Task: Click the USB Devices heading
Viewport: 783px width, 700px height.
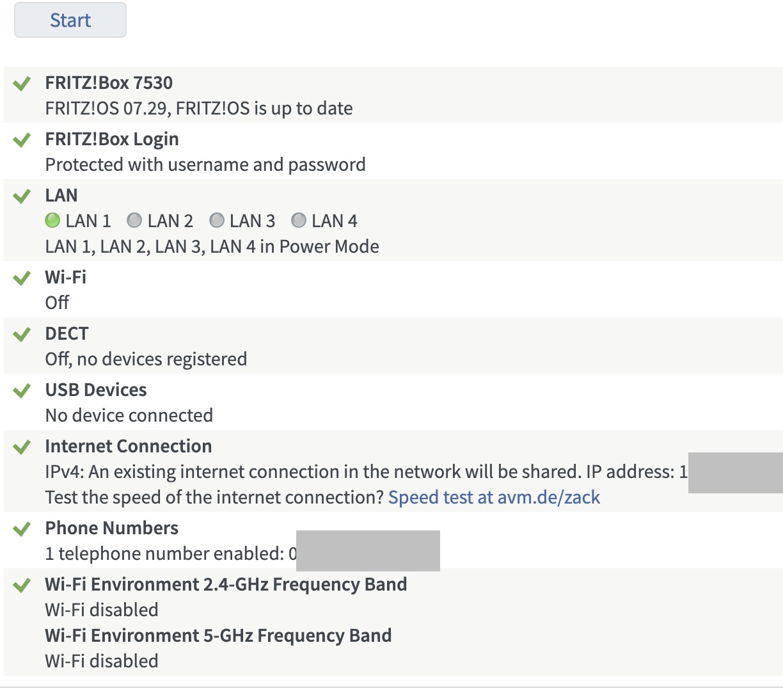Action: [x=95, y=390]
